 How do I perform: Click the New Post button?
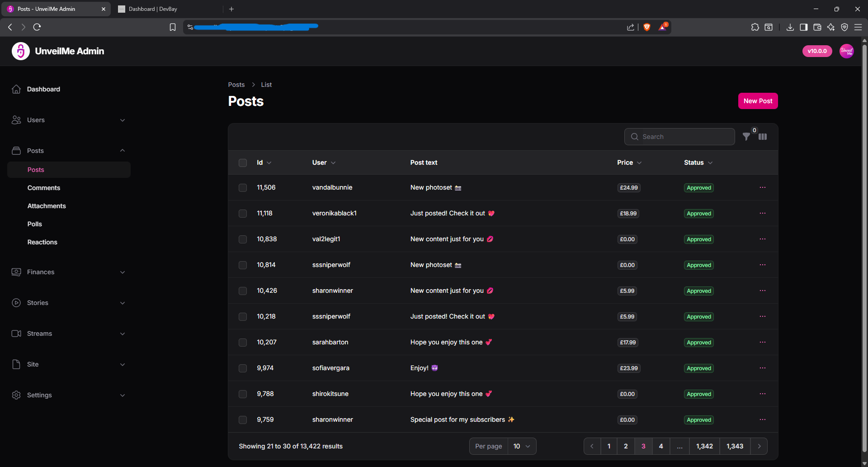pos(758,101)
